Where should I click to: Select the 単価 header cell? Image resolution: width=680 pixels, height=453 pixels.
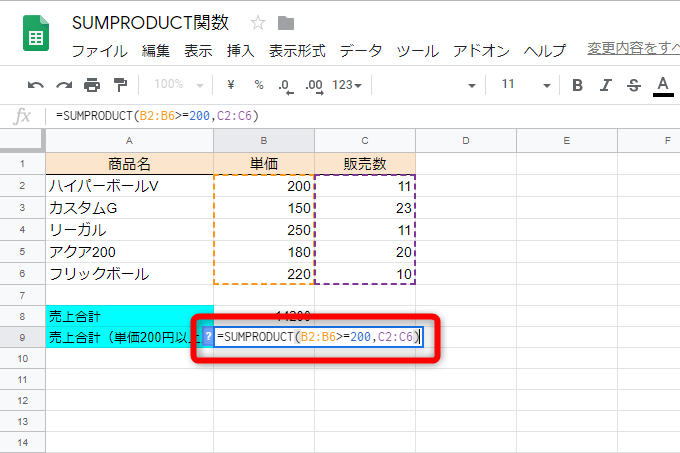point(264,164)
